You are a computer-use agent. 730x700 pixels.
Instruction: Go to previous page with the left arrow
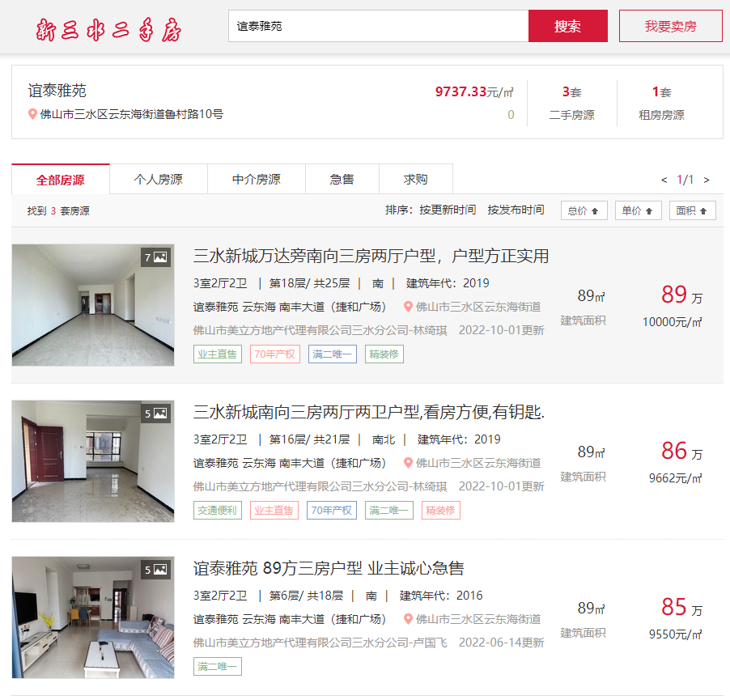point(664,180)
